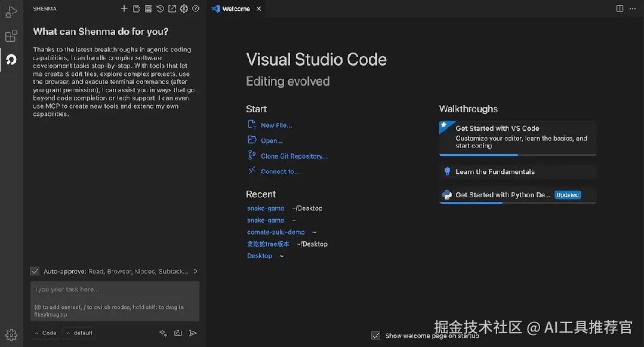Open the Manage gear in activity bar
Viewport: 644px width, 347px height.
pos(11,334)
